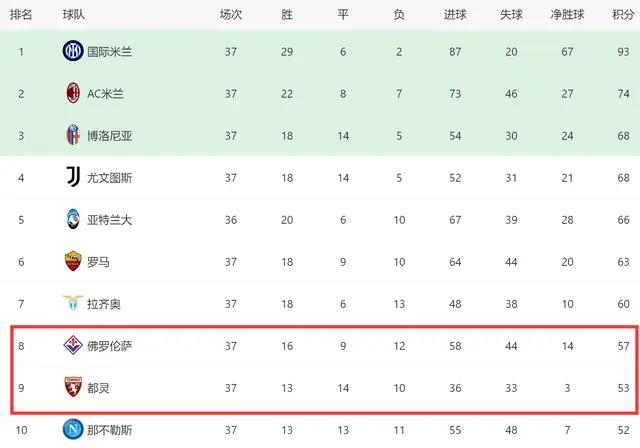
Task: Select the 拉齐奥 row points value 60
Action: click(623, 304)
